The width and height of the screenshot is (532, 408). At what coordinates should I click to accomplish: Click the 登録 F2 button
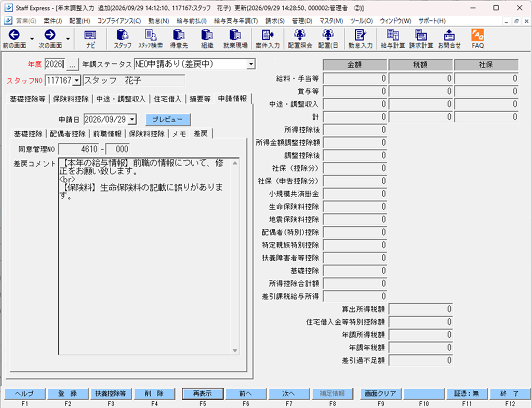pyautogui.click(x=68, y=394)
